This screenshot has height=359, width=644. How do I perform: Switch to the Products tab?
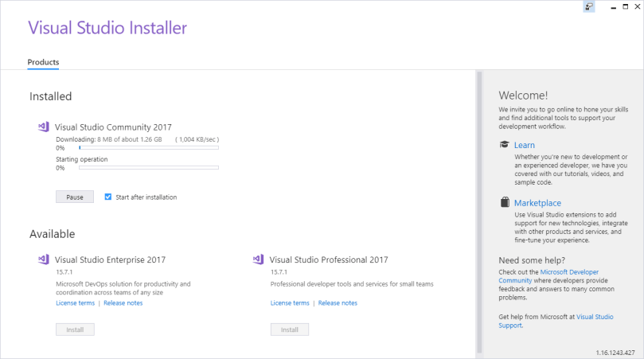click(x=43, y=62)
